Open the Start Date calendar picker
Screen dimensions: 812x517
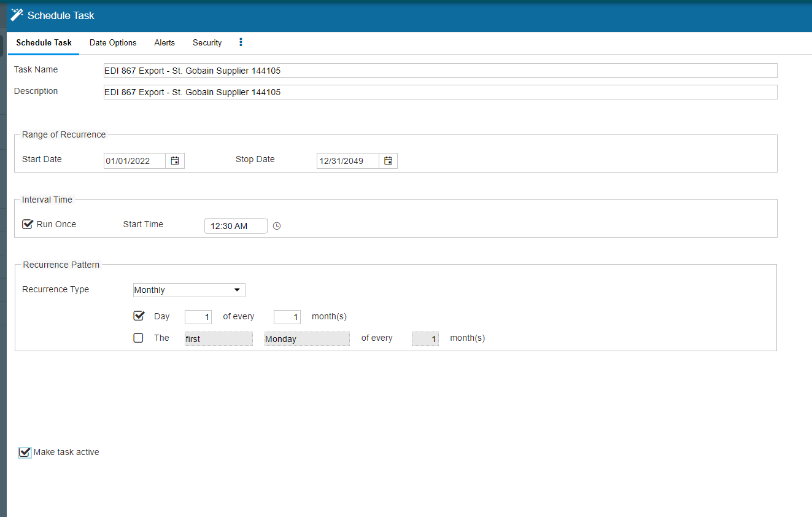[175, 161]
